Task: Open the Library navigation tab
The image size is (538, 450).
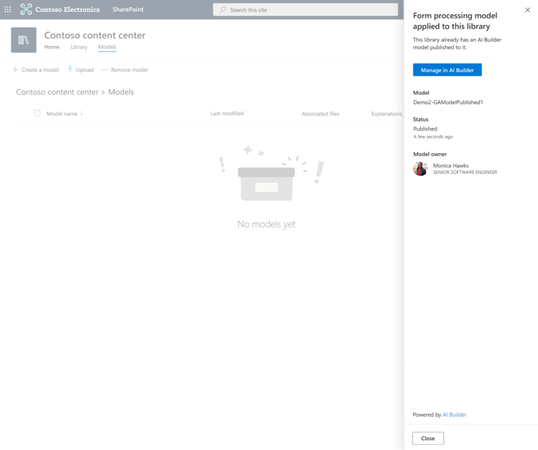Action: [79, 47]
